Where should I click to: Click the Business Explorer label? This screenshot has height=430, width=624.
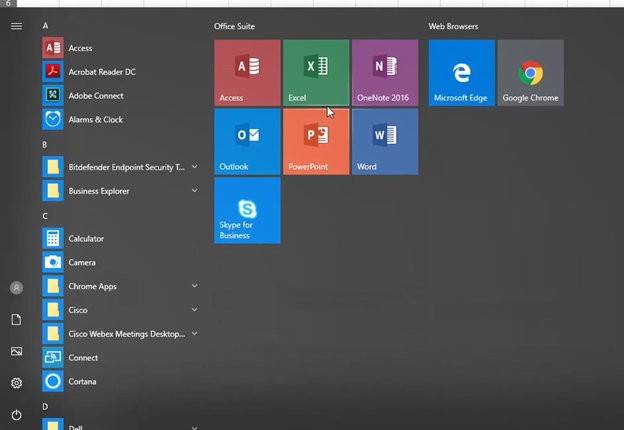pyautogui.click(x=99, y=191)
